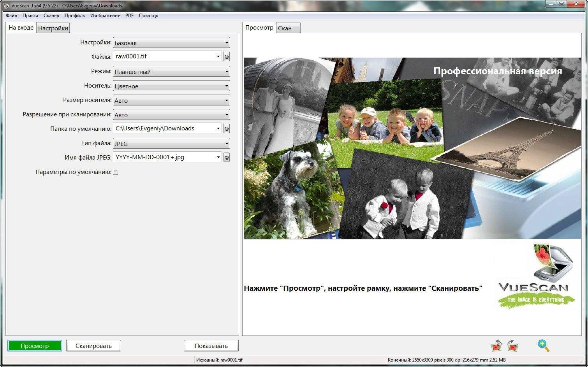Open the Носитель dropdown showing Цветное

pyautogui.click(x=171, y=86)
